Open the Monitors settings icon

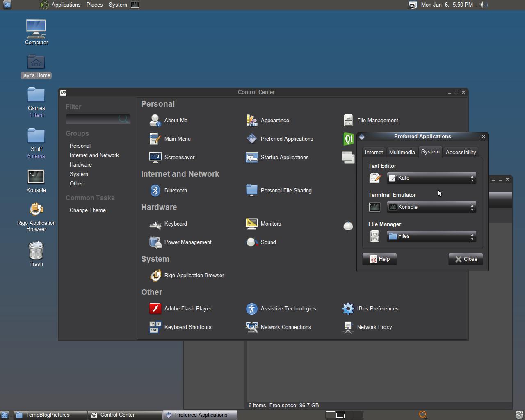click(251, 224)
